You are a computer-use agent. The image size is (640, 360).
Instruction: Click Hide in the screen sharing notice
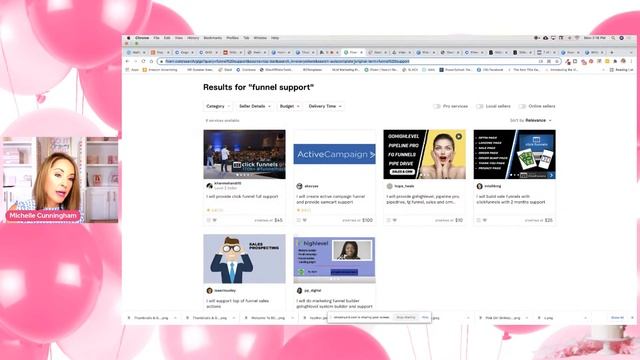pyautogui.click(x=425, y=317)
